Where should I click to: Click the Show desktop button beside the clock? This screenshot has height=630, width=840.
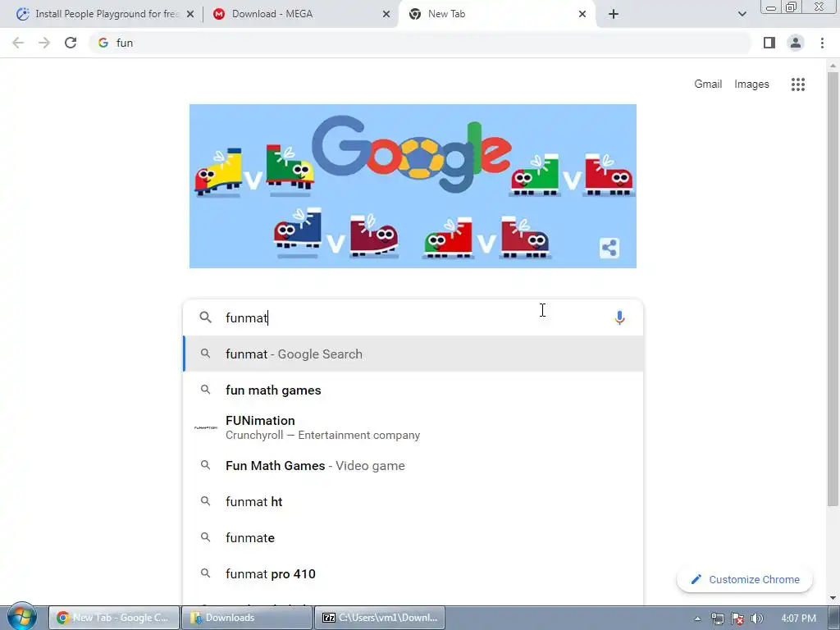(834, 618)
